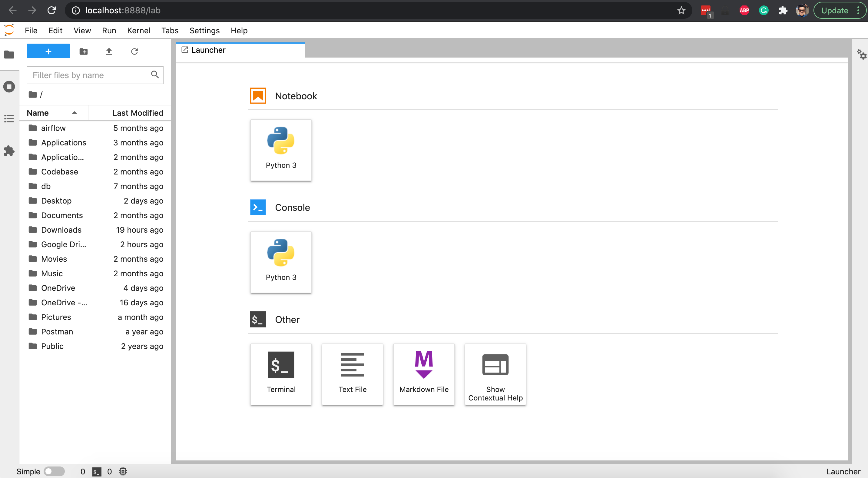Sort by the Last Modified column

(x=137, y=113)
